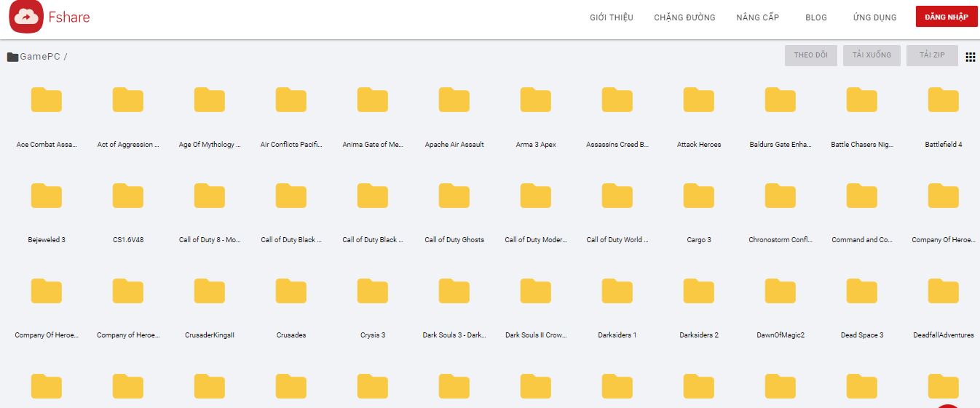The width and height of the screenshot is (980, 408).
Task: Open Call of Duty 8 folder icon
Action: click(210, 195)
